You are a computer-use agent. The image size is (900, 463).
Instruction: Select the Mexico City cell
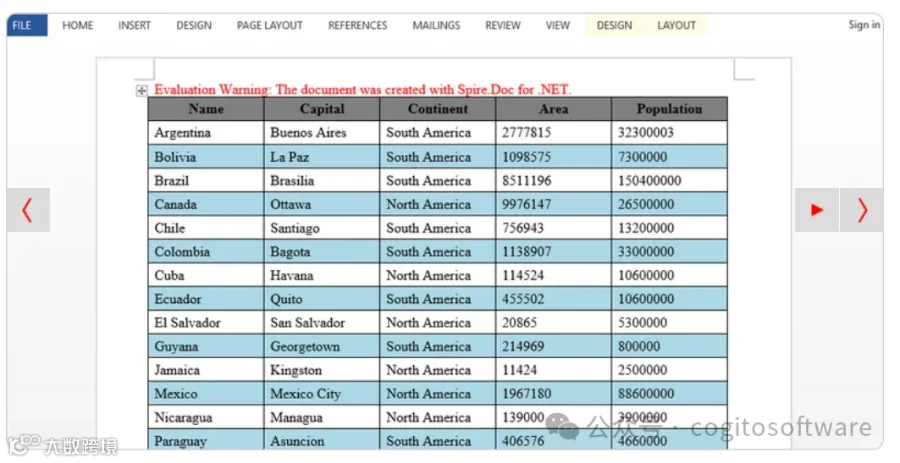pyautogui.click(x=321, y=394)
